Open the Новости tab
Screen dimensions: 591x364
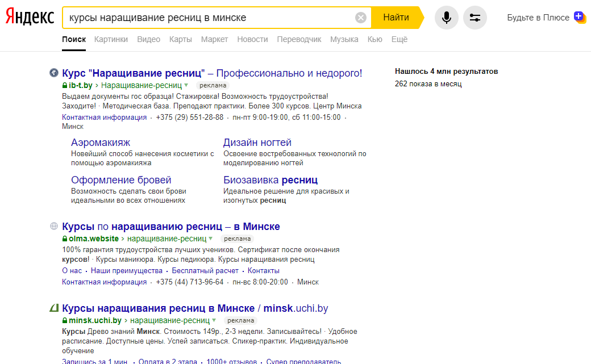coord(252,39)
